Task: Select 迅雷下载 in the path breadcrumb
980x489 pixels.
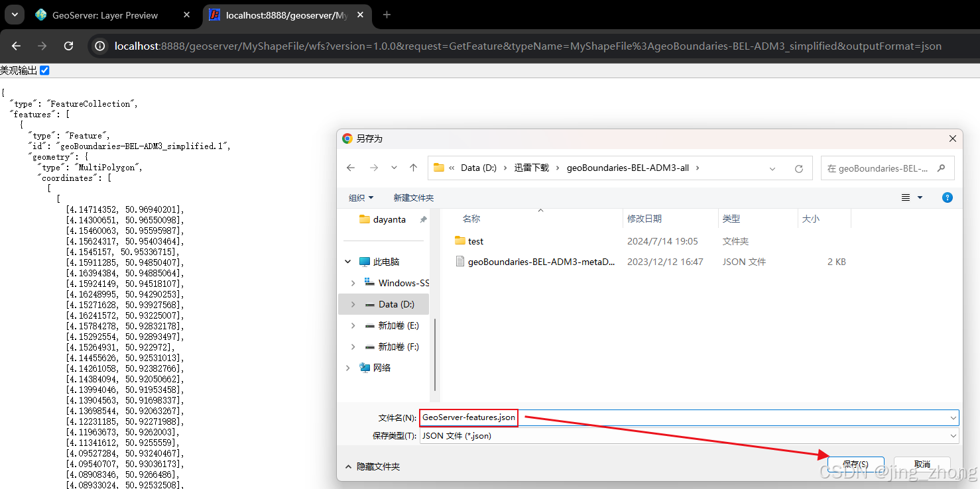Action: [x=532, y=168]
